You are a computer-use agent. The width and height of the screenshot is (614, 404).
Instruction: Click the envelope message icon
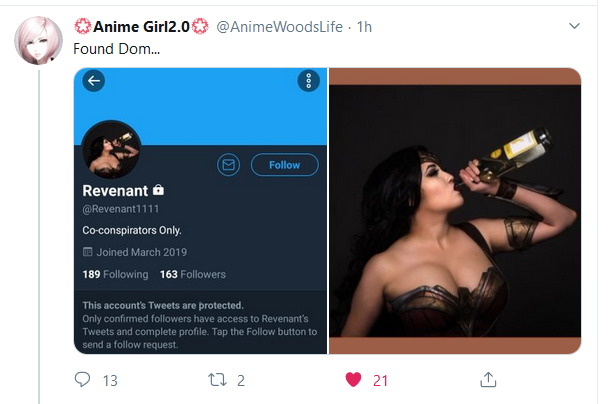[229, 165]
